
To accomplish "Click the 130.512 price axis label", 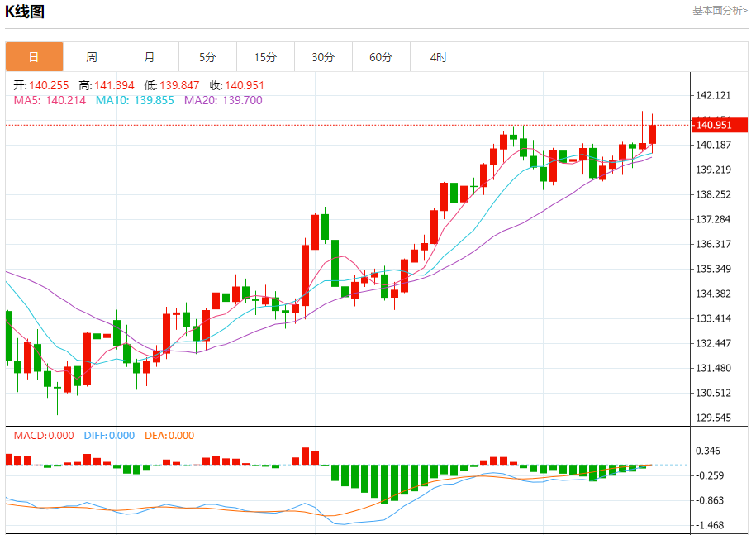I will pyautogui.click(x=713, y=393).
